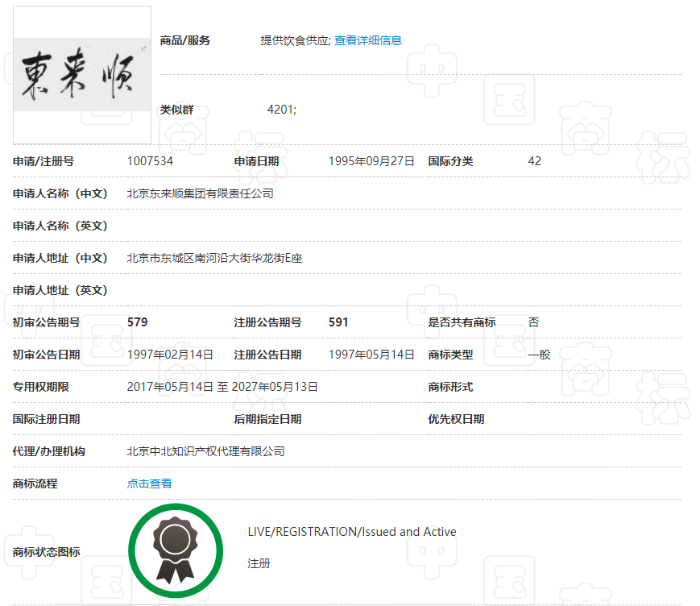Screen dimensions: 700x606
Task: Click the preliminary announcement issue number 579
Action: pos(138,322)
